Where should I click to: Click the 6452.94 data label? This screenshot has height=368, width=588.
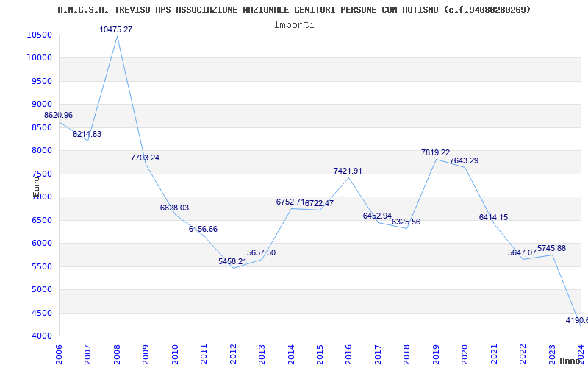coord(377,216)
